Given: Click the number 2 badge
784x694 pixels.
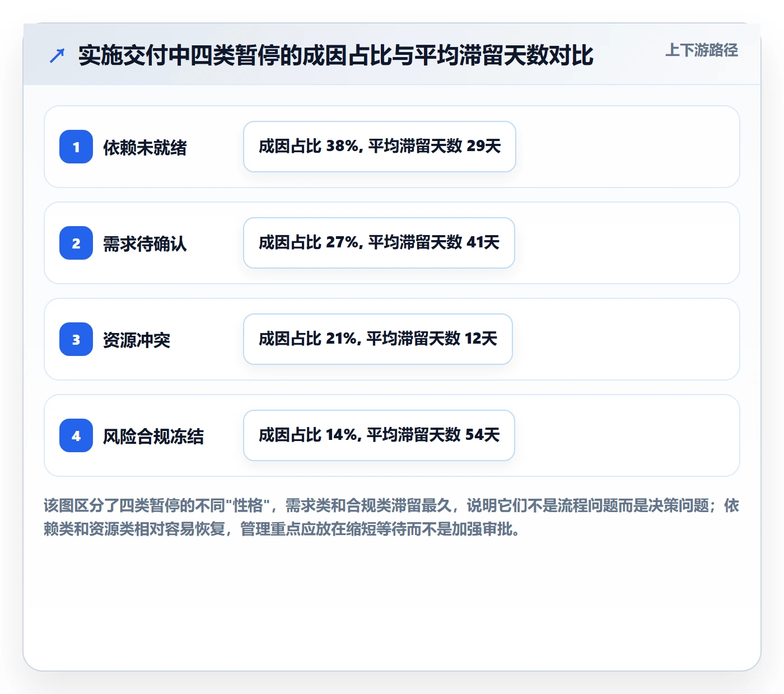Looking at the screenshot, I should click(76, 243).
